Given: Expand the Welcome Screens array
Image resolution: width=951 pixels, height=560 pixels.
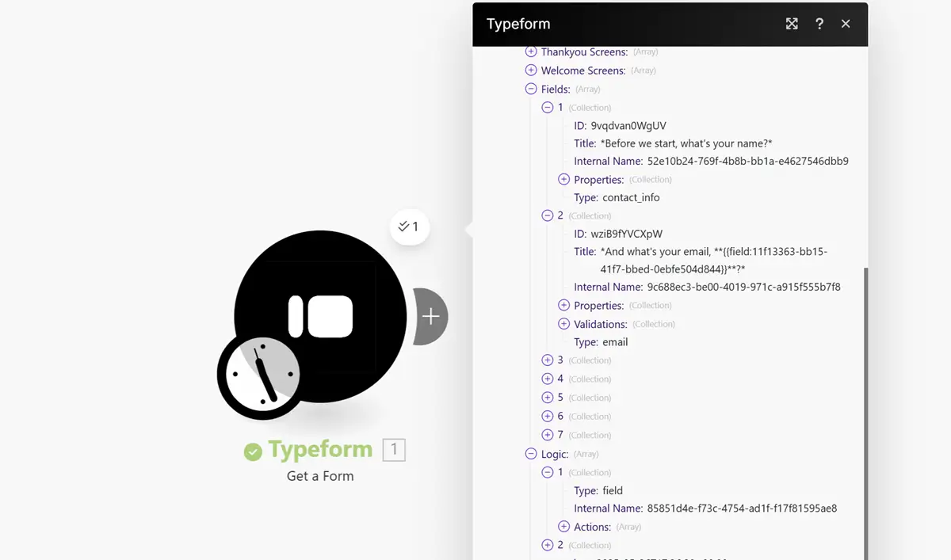Looking at the screenshot, I should tap(531, 70).
